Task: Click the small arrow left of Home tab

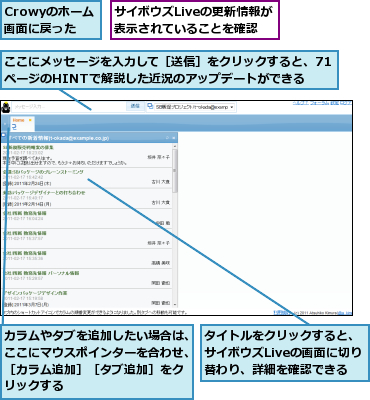Action: coord(5,124)
